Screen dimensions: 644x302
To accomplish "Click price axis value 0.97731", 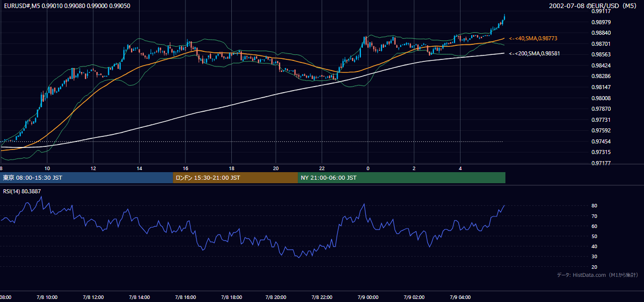I will click(601, 120).
